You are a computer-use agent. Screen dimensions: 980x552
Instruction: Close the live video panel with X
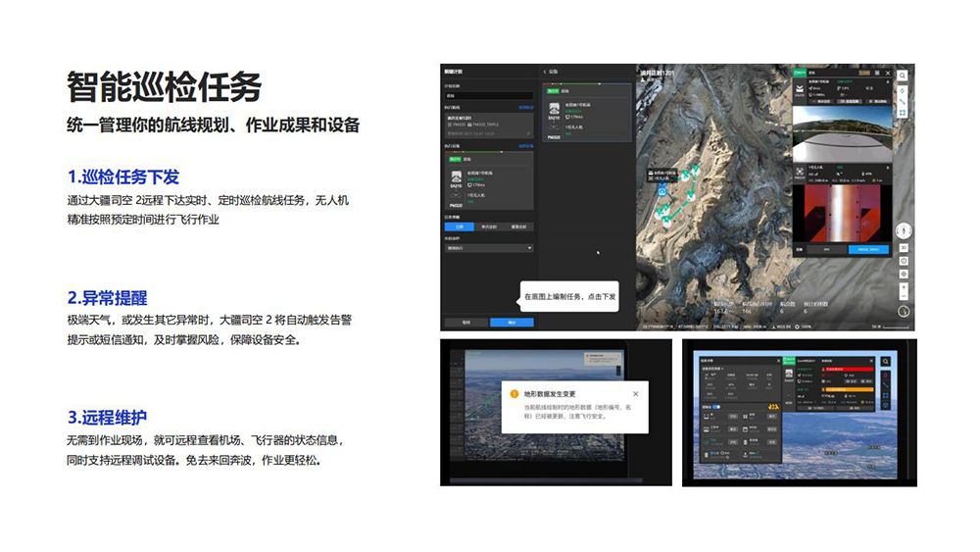coord(888,74)
